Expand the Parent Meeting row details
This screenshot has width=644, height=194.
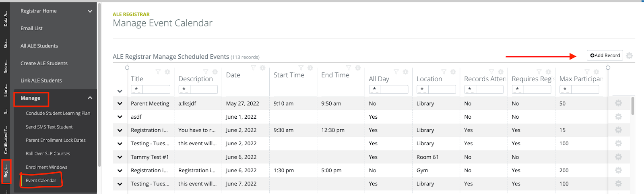click(x=120, y=103)
